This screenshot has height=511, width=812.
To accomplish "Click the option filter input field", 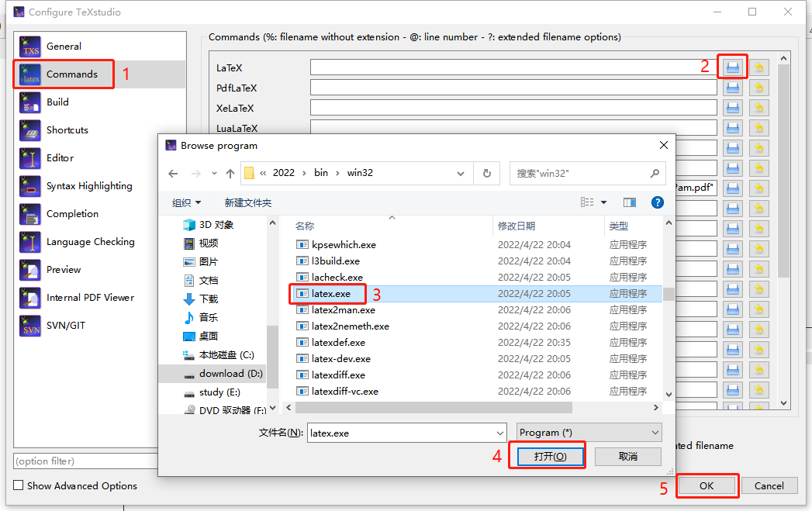I will 86,461.
